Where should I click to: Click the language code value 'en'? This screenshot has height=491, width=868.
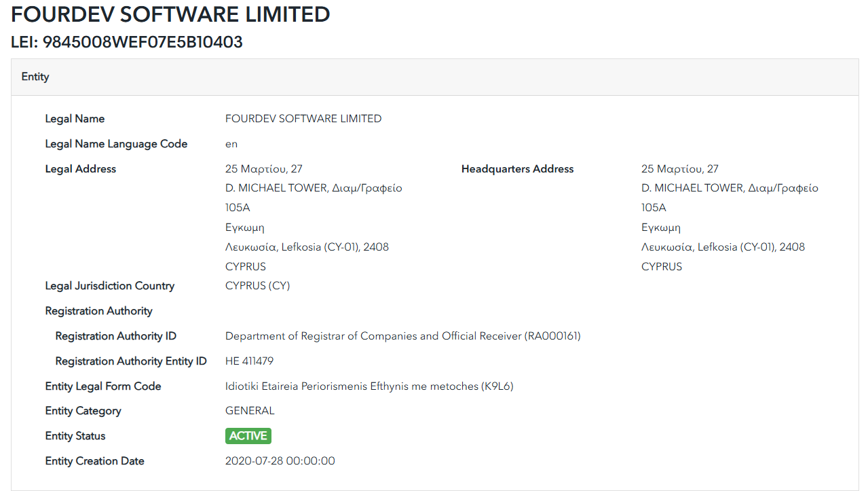click(x=231, y=144)
